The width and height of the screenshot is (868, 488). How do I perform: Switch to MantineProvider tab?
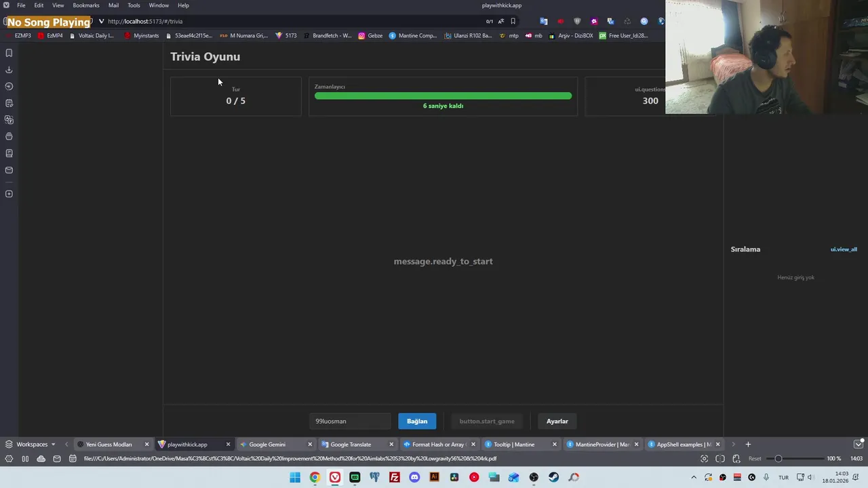[x=601, y=445]
